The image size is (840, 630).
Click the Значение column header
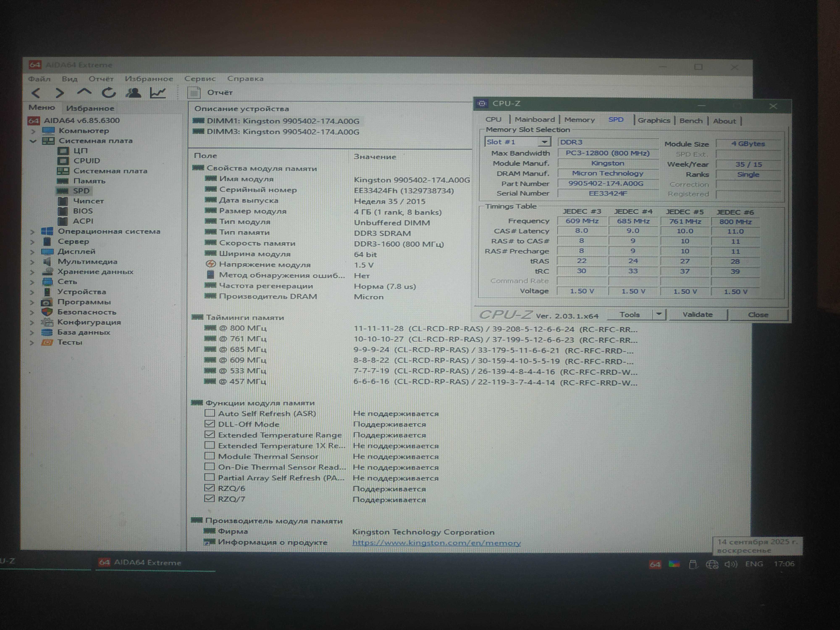point(375,156)
